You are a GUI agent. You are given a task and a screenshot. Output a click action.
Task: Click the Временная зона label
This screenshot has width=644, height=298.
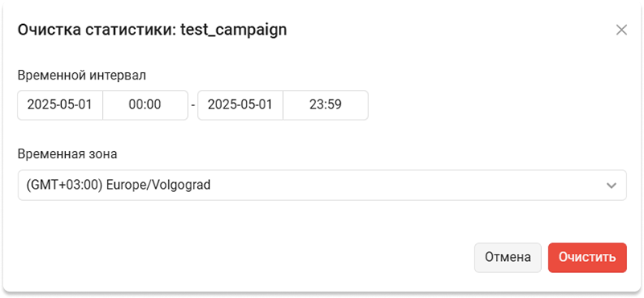coord(68,154)
